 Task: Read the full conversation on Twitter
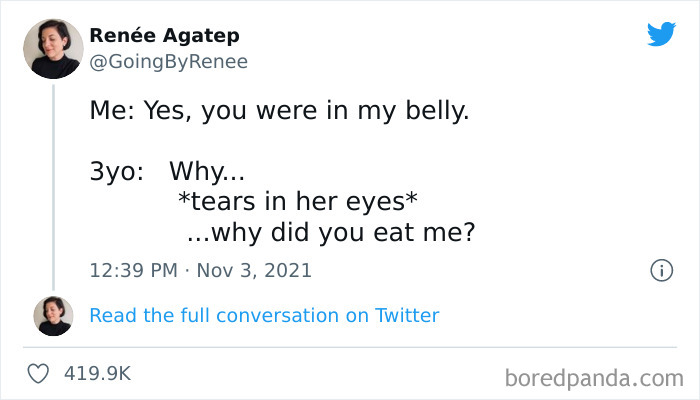pyautogui.click(x=264, y=315)
